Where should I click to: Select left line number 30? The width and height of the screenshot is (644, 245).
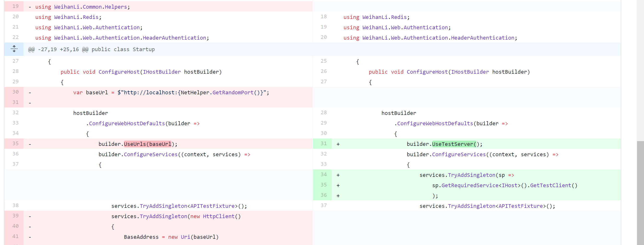(x=16, y=92)
